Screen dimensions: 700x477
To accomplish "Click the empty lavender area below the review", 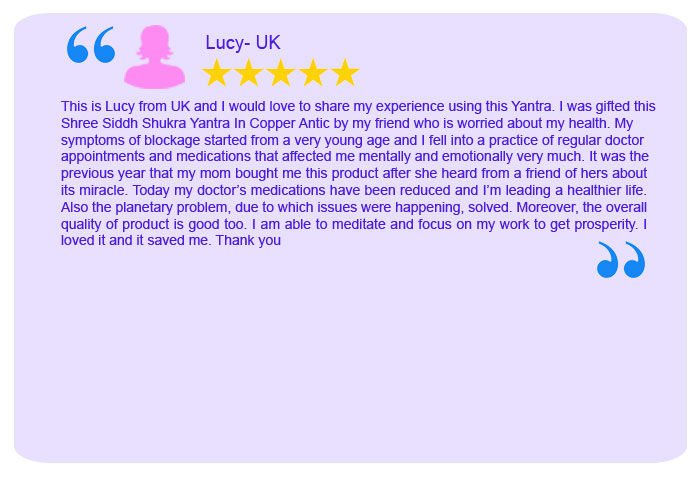I will point(350,370).
